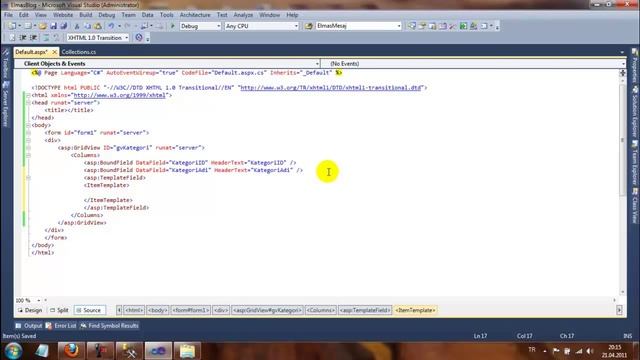
Task: Select the <html> tag navigator button
Action: tap(134, 310)
